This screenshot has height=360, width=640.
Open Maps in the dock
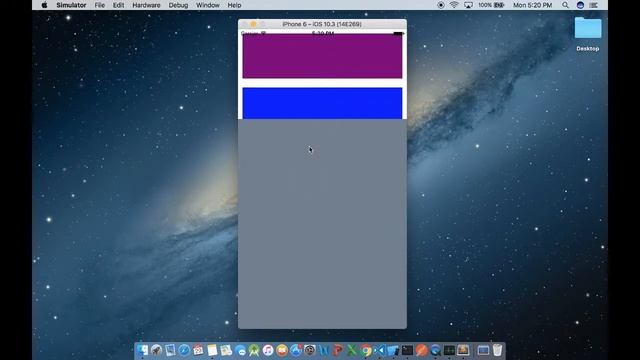pyautogui.click(x=226, y=350)
